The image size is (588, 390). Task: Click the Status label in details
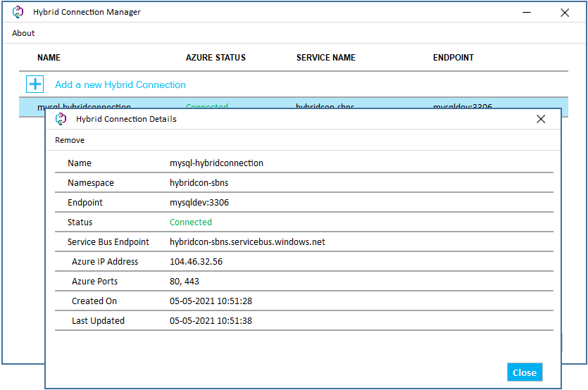[x=80, y=222]
